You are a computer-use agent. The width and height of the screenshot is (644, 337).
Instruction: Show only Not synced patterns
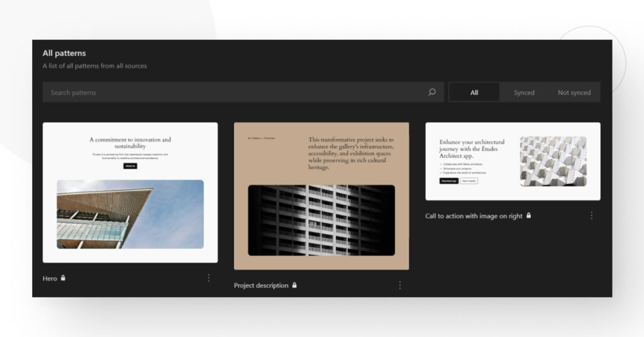coord(574,92)
